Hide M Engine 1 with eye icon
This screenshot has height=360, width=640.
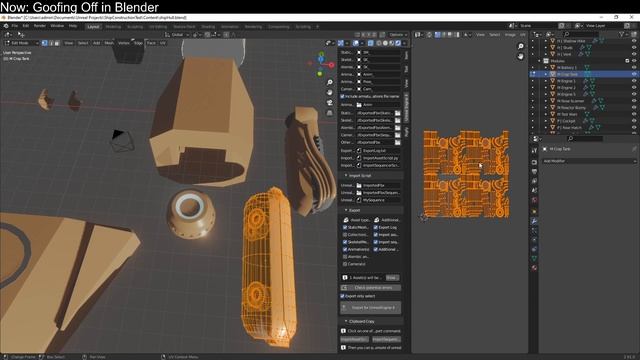tap(633, 81)
